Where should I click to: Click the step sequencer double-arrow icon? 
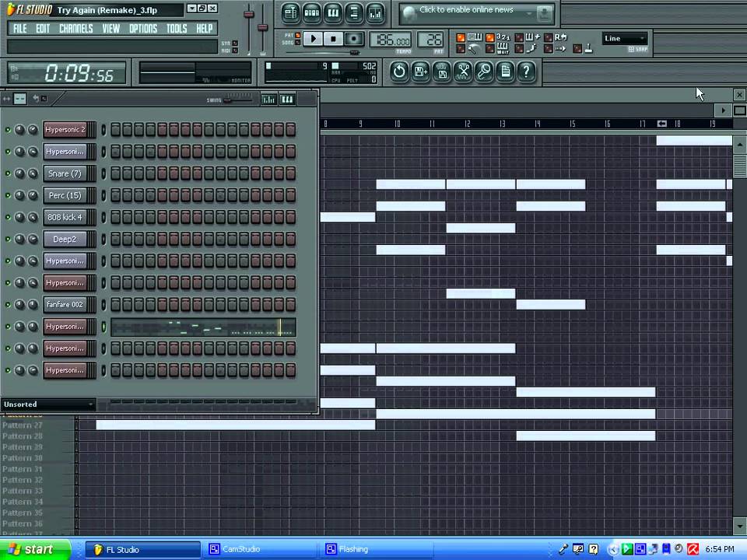click(x=6, y=99)
